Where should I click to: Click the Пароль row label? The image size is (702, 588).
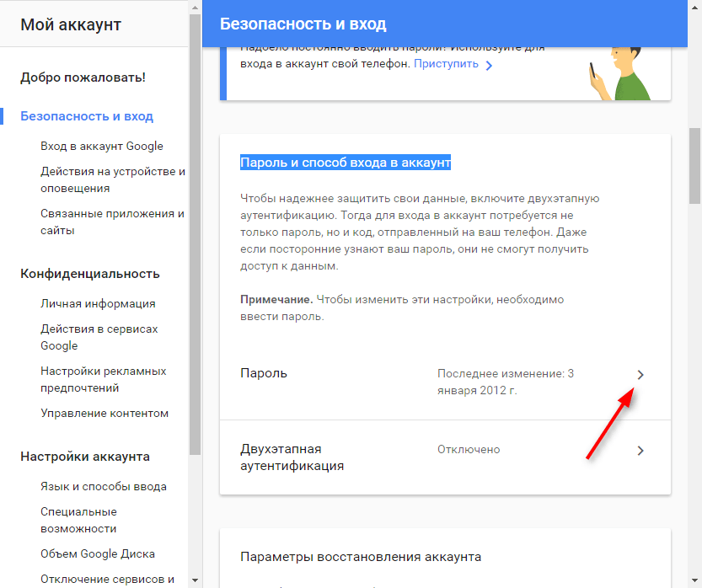tap(263, 373)
